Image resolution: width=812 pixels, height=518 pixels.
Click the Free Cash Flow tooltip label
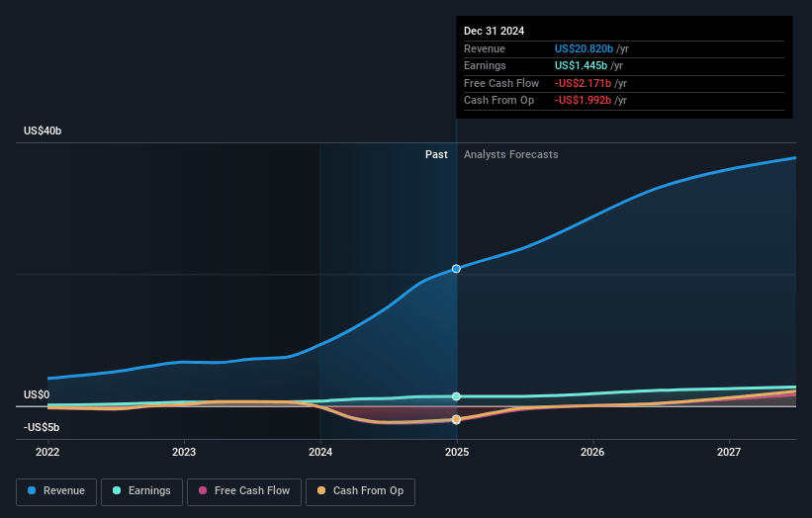pyautogui.click(x=501, y=83)
